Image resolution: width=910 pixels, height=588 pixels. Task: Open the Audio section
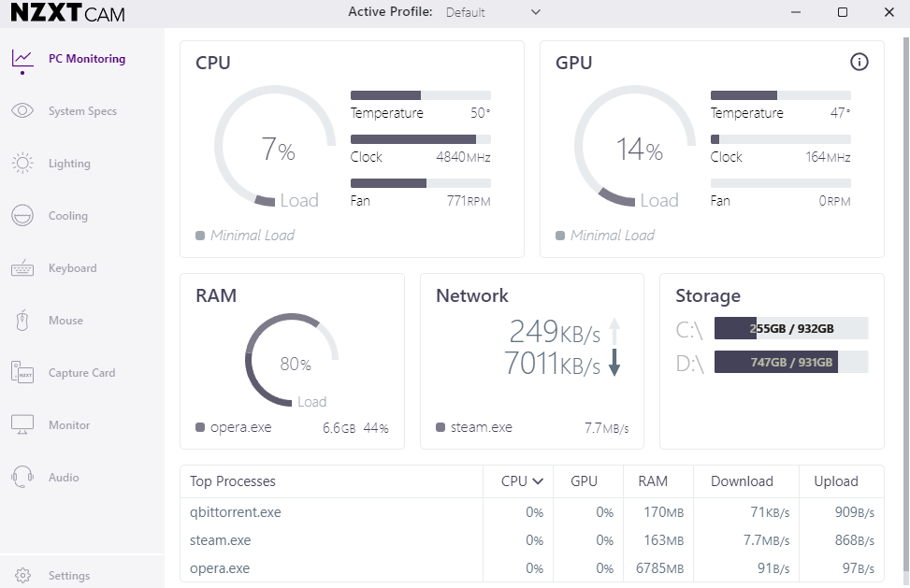(x=64, y=478)
